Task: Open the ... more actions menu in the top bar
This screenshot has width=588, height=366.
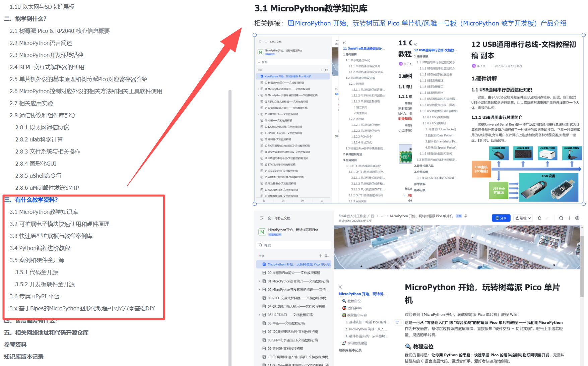Action: tap(547, 218)
